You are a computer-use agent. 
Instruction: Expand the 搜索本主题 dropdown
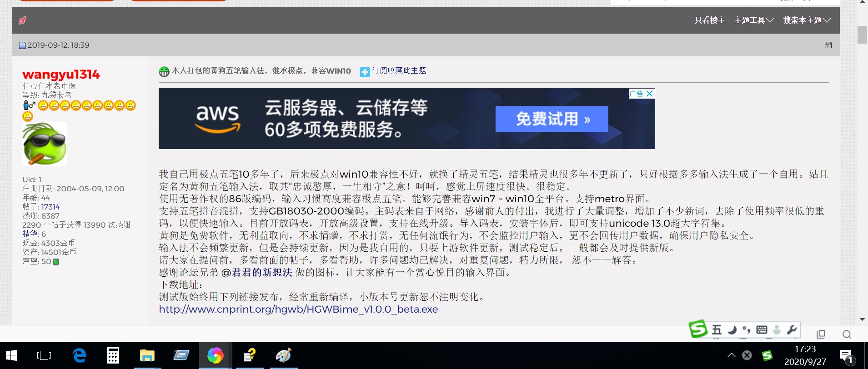[806, 20]
